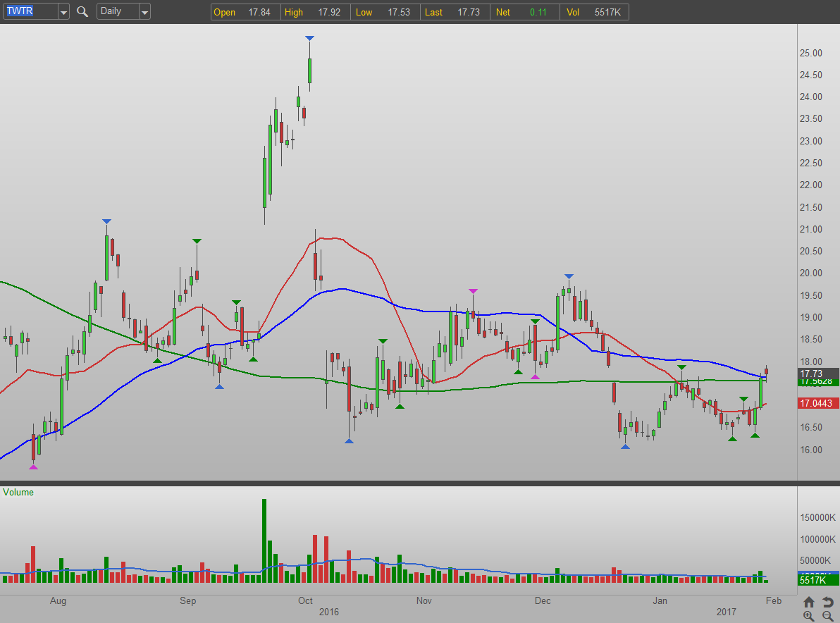This screenshot has height=623, width=840.
Task: Click the magenta marker below the August low
Action: tap(33, 467)
